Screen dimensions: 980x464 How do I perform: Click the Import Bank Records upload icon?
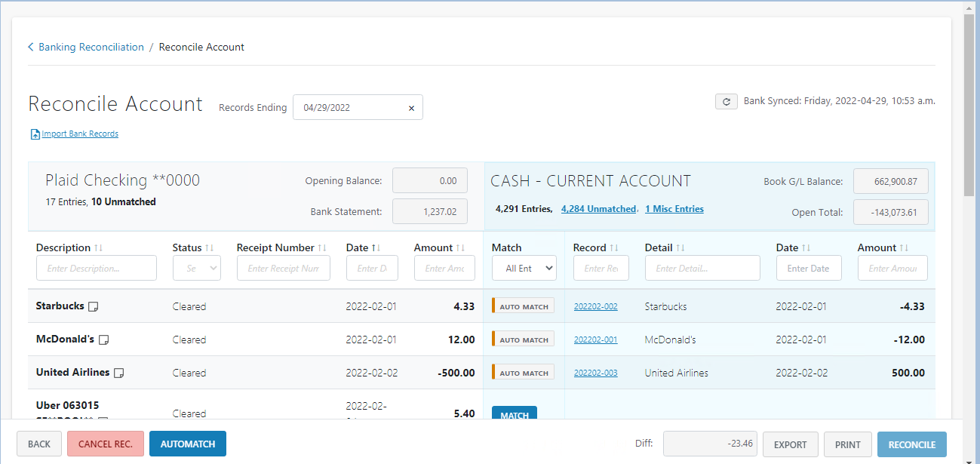tap(35, 133)
